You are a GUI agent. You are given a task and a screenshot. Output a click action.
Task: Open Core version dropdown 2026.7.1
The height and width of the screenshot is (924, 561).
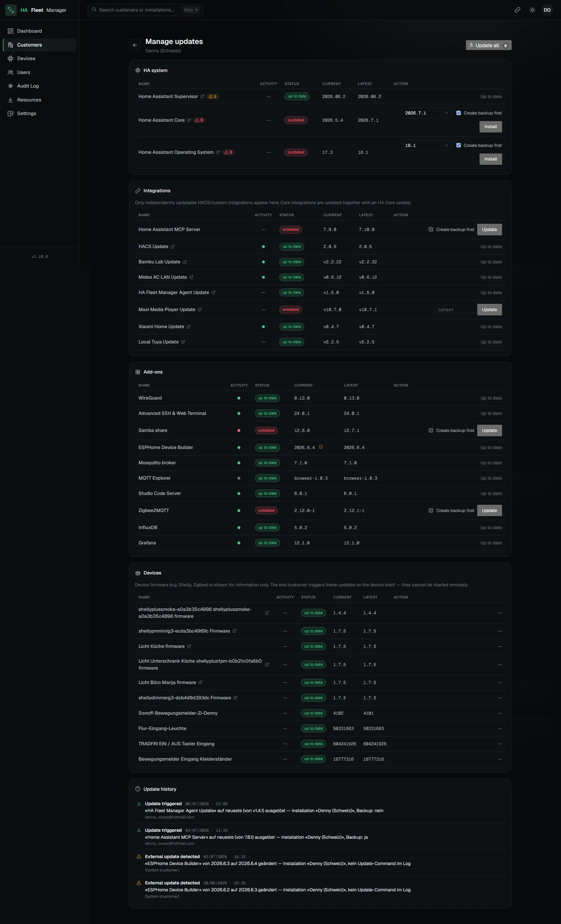coord(426,113)
